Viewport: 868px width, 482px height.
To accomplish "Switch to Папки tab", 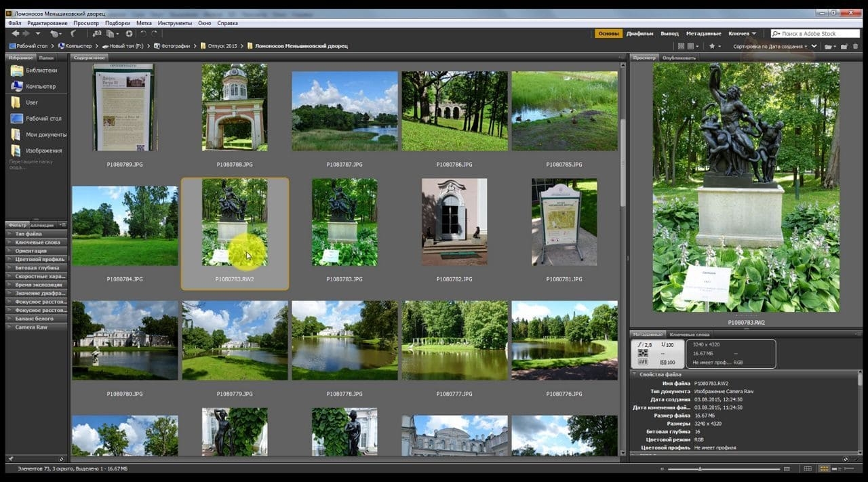I will 46,58.
